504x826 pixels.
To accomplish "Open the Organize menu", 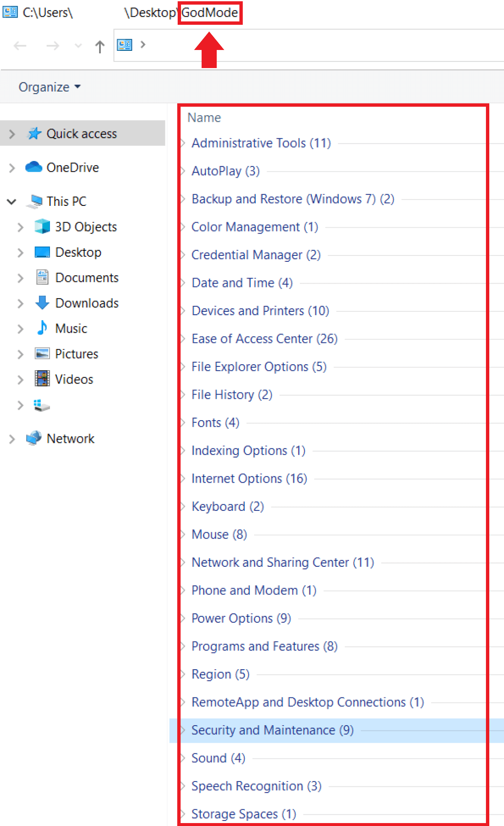I will 50,87.
